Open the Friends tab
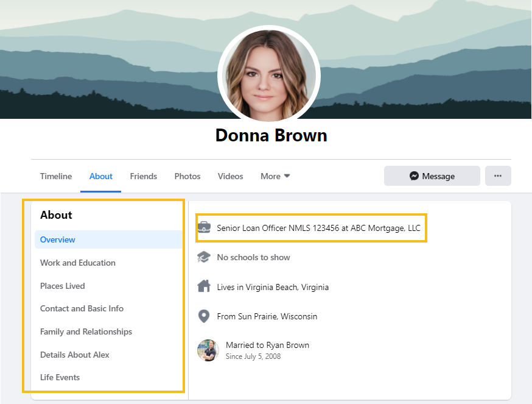This screenshot has width=532, height=404. (x=143, y=176)
